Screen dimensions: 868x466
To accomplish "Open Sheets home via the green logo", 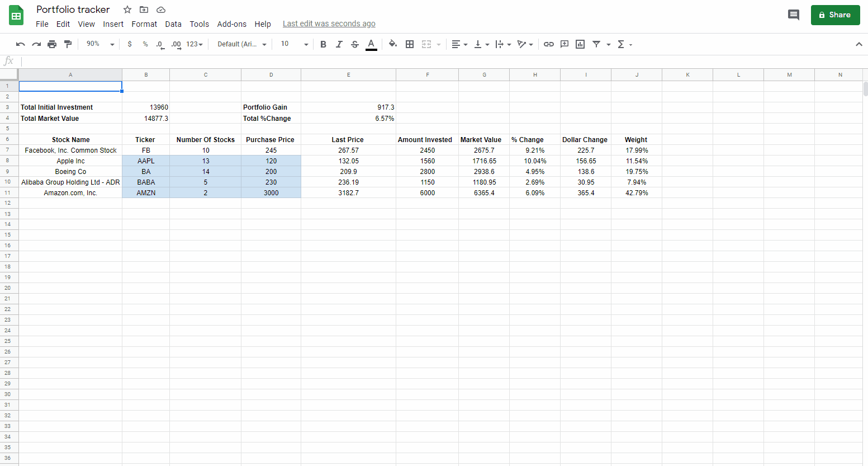I will [x=16, y=16].
